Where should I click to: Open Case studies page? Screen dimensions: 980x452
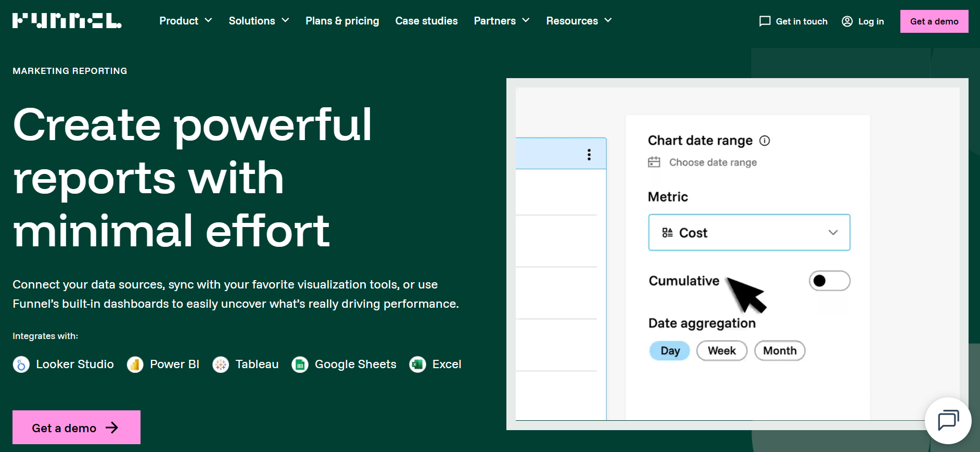click(426, 21)
